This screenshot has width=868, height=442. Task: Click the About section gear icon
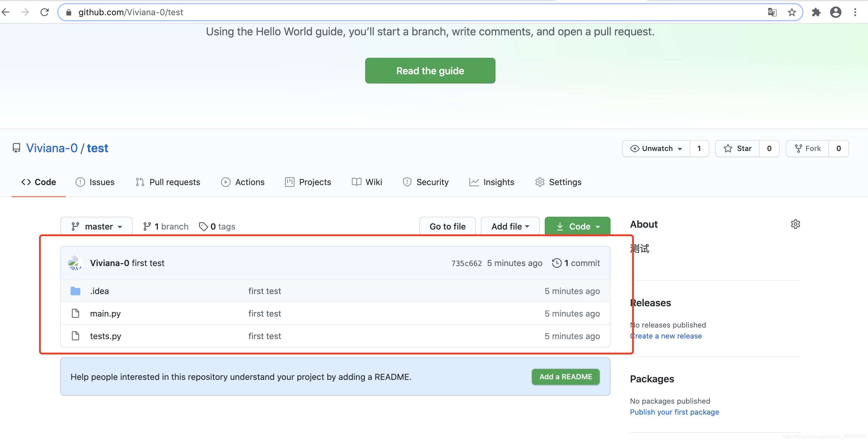795,224
